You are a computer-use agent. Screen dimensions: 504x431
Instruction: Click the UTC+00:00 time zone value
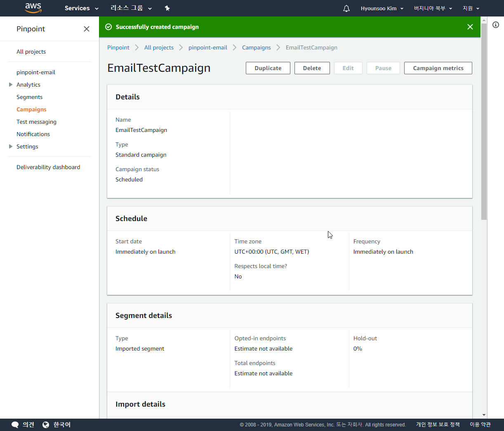click(x=272, y=252)
